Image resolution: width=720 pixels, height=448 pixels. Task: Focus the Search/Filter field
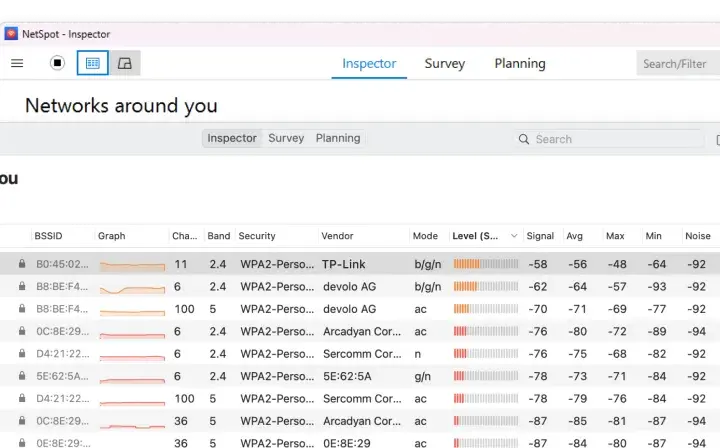[678, 63]
